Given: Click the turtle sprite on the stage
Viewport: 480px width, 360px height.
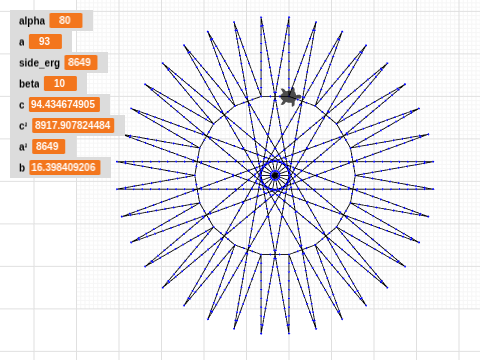Looking at the screenshot, I should [290, 97].
